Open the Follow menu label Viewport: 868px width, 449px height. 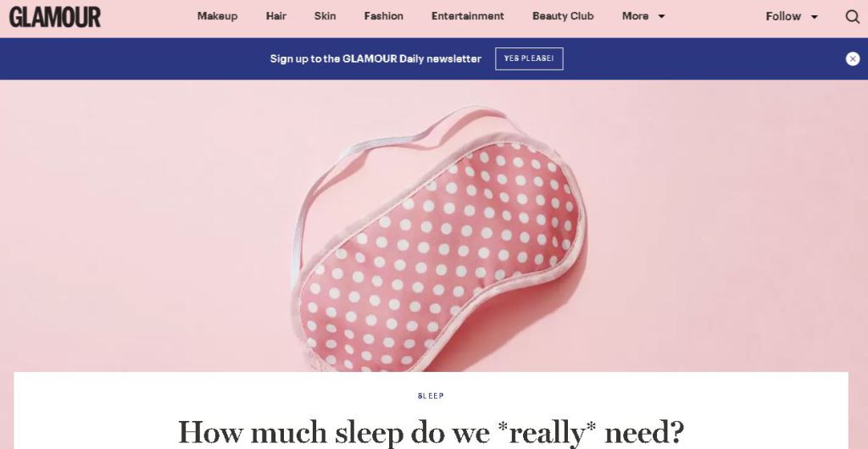(x=782, y=17)
